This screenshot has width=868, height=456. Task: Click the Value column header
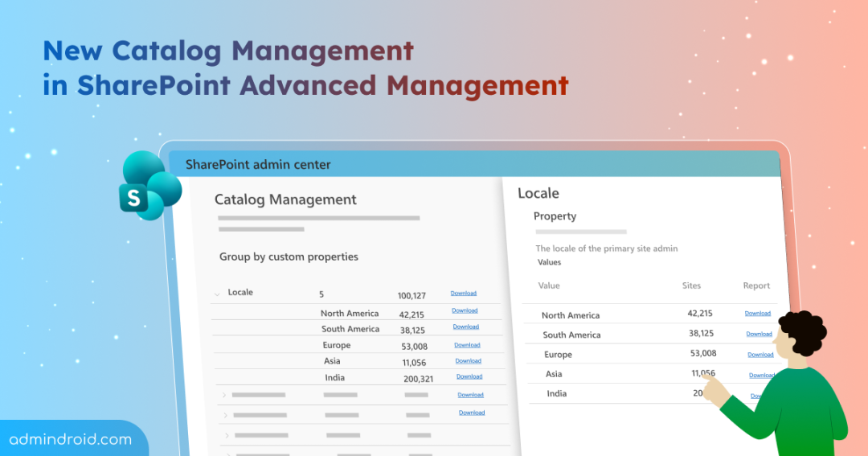(x=549, y=286)
